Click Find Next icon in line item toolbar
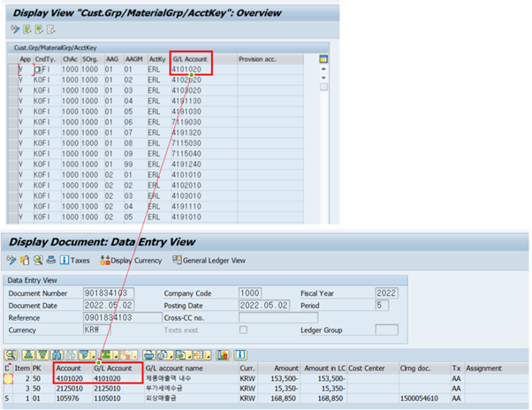Screen dimensions: 532x410 pos(71,355)
